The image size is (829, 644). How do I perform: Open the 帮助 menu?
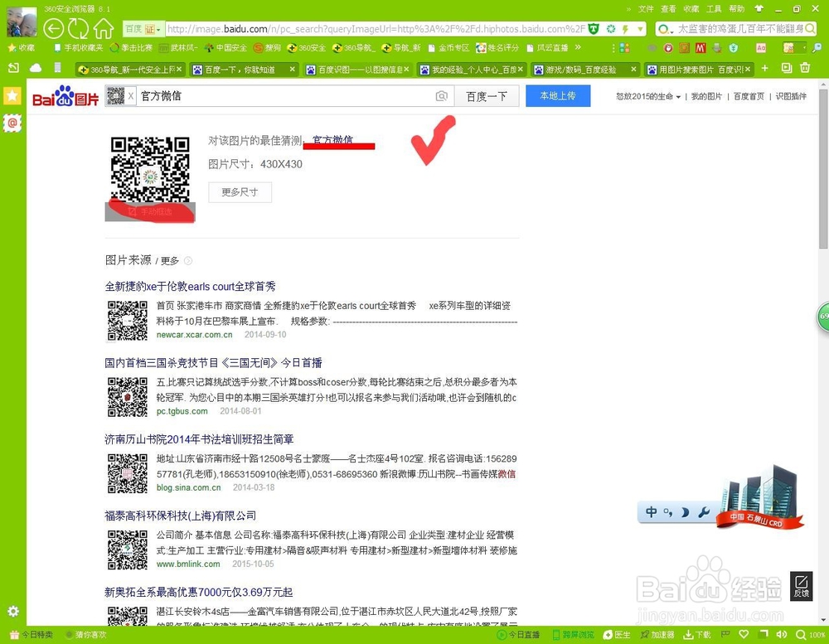click(736, 9)
